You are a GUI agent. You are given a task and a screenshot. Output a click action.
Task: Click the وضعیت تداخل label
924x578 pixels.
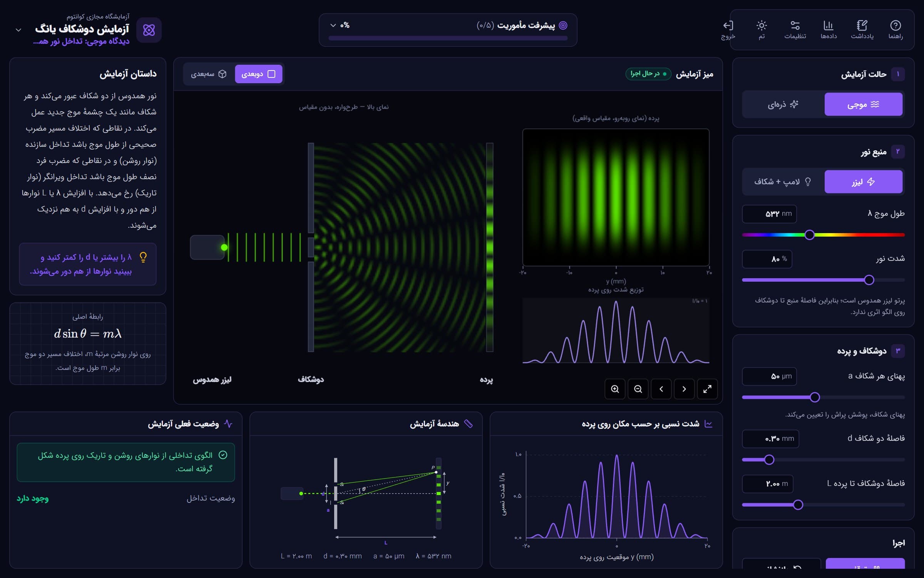(211, 498)
